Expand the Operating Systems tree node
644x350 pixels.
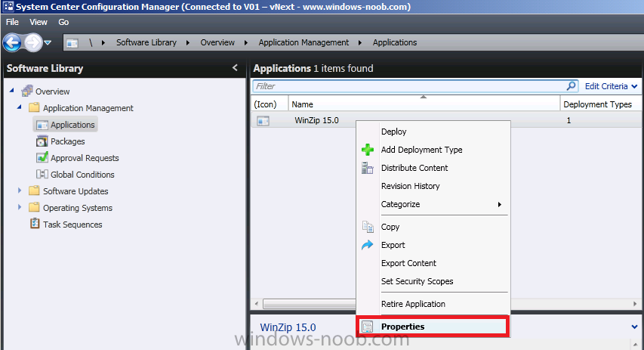(x=20, y=207)
